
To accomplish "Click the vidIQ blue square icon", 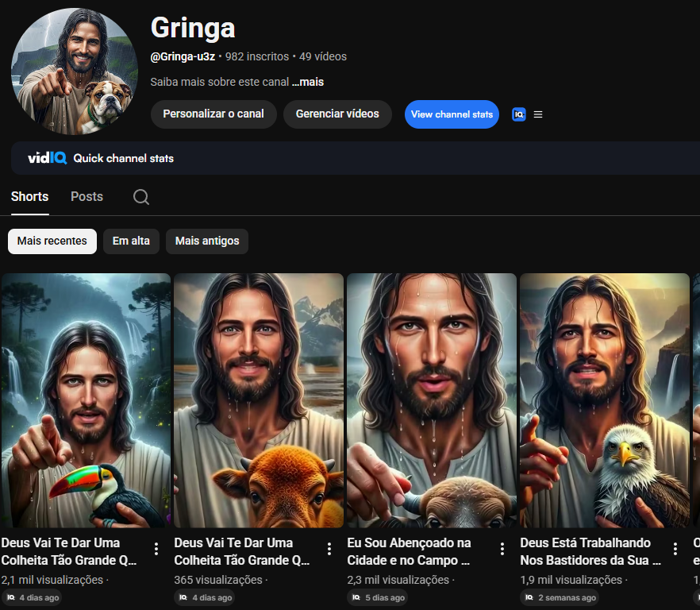I will 519,114.
